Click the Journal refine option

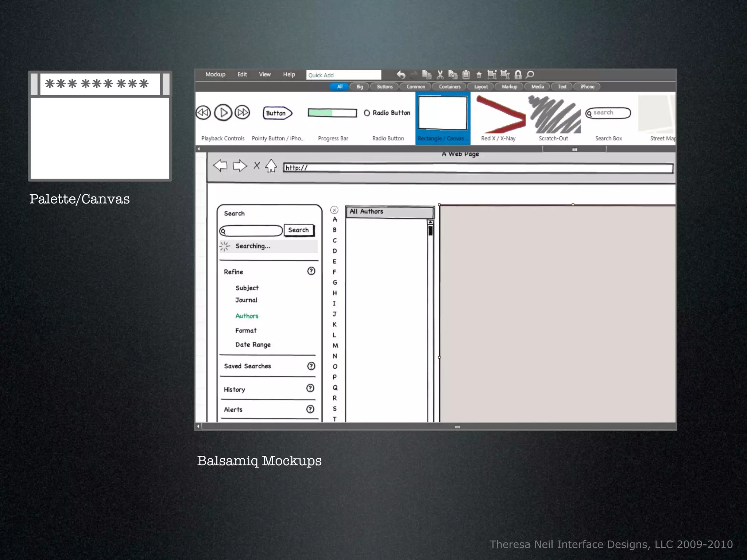click(x=246, y=300)
